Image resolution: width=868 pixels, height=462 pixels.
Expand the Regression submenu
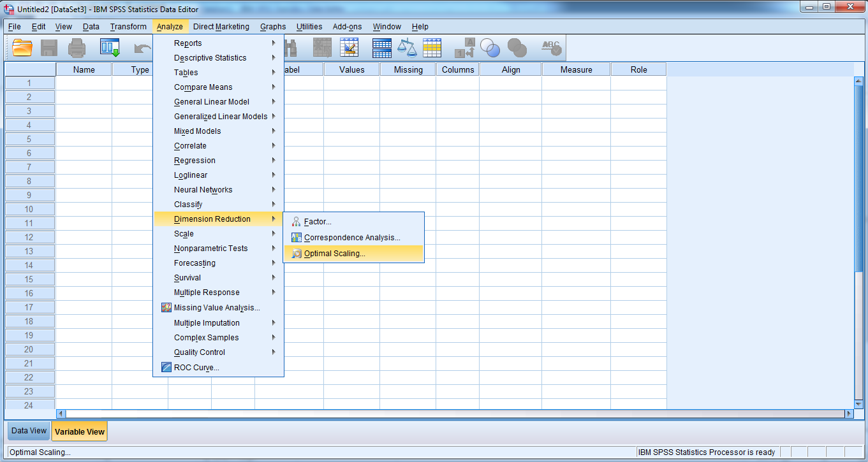pos(218,161)
